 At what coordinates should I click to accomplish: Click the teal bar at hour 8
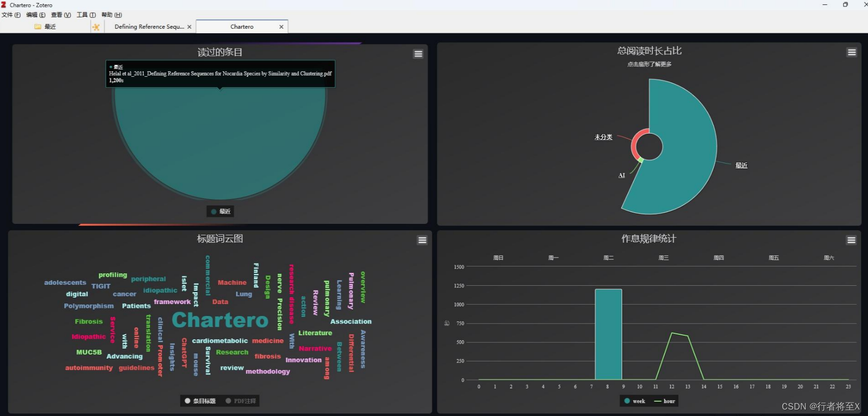(608, 334)
